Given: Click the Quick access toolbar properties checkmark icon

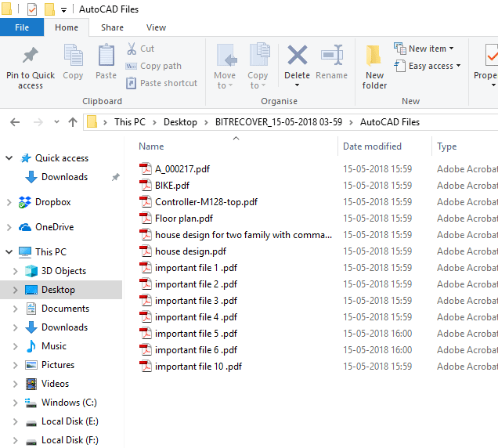Looking at the screenshot, I should point(32,9).
